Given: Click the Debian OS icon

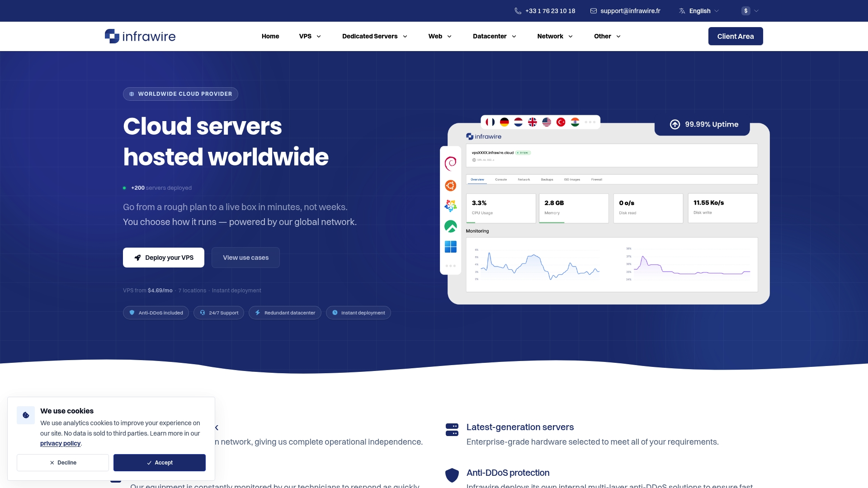Looking at the screenshot, I should pyautogui.click(x=451, y=164).
